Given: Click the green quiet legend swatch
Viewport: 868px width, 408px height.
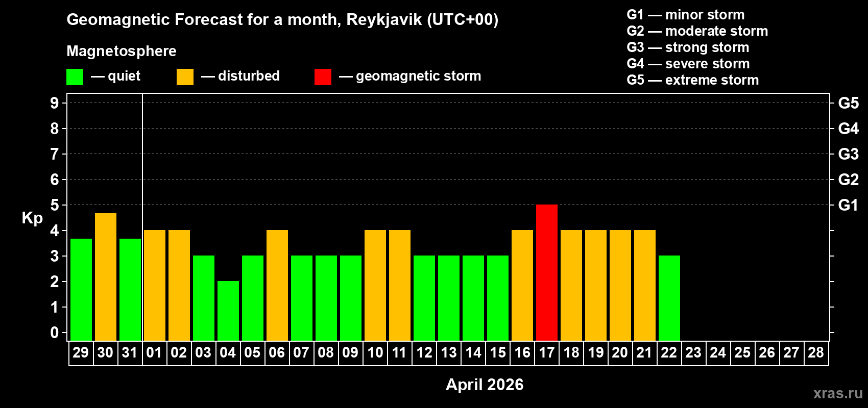Looking at the screenshot, I should [x=75, y=77].
